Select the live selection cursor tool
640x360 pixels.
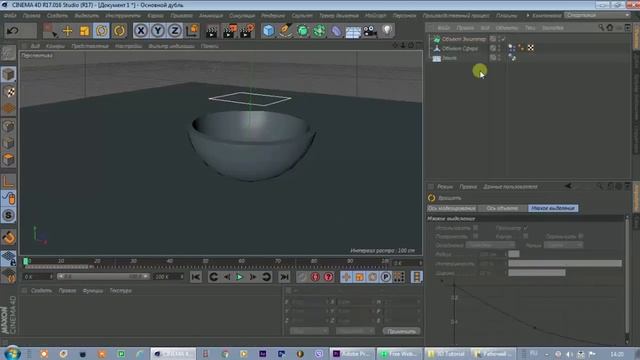click(50, 31)
